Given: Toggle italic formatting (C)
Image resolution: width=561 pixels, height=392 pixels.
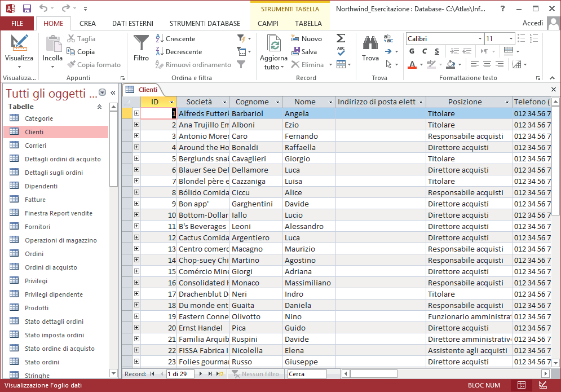Looking at the screenshot, I should click(x=424, y=51).
